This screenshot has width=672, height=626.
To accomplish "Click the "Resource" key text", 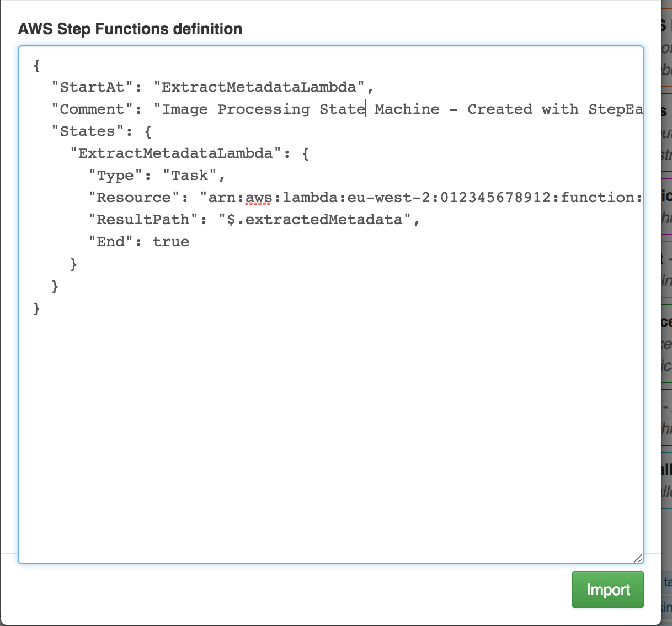I will coord(134,198).
